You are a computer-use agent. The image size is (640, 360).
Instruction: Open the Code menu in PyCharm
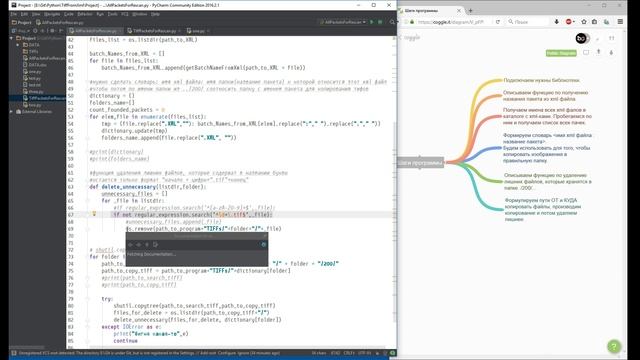click(69, 14)
